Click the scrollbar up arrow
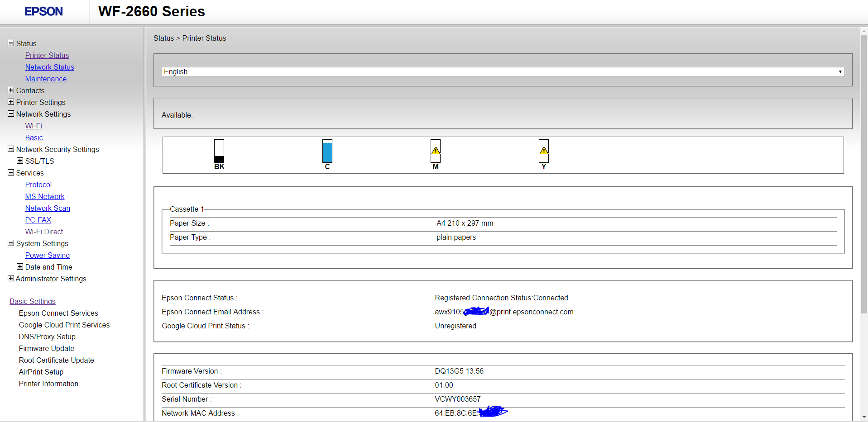 (x=864, y=31)
